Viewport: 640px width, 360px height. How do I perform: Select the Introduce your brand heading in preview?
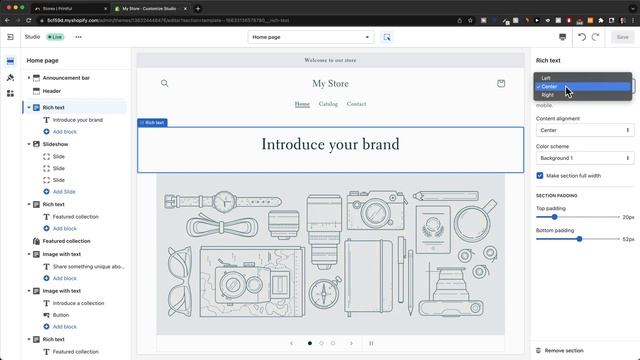click(330, 144)
